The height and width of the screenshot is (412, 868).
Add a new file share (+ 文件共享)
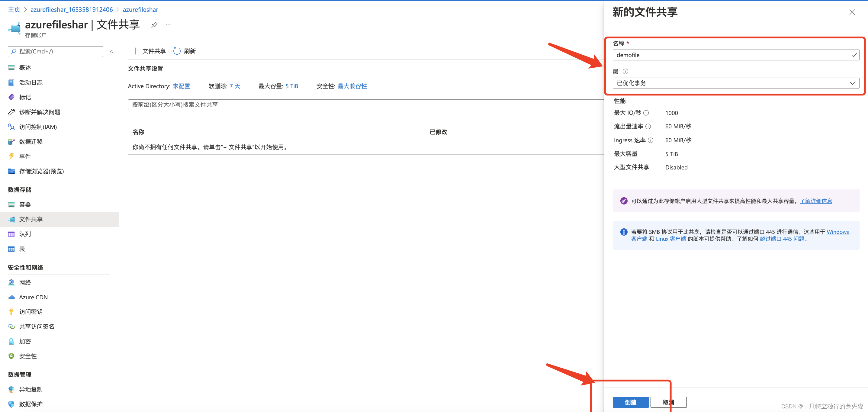(149, 51)
